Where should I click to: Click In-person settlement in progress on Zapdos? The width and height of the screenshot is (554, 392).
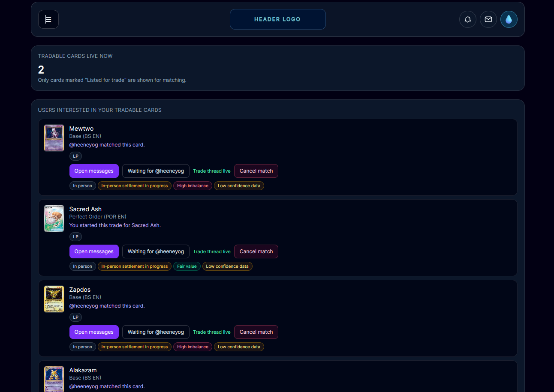(x=135, y=347)
